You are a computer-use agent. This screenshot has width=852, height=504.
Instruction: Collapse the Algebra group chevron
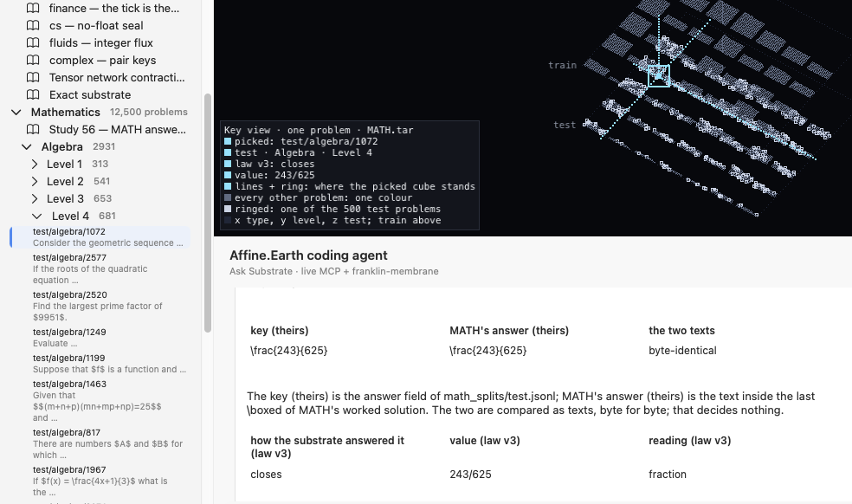pos(27,147)
